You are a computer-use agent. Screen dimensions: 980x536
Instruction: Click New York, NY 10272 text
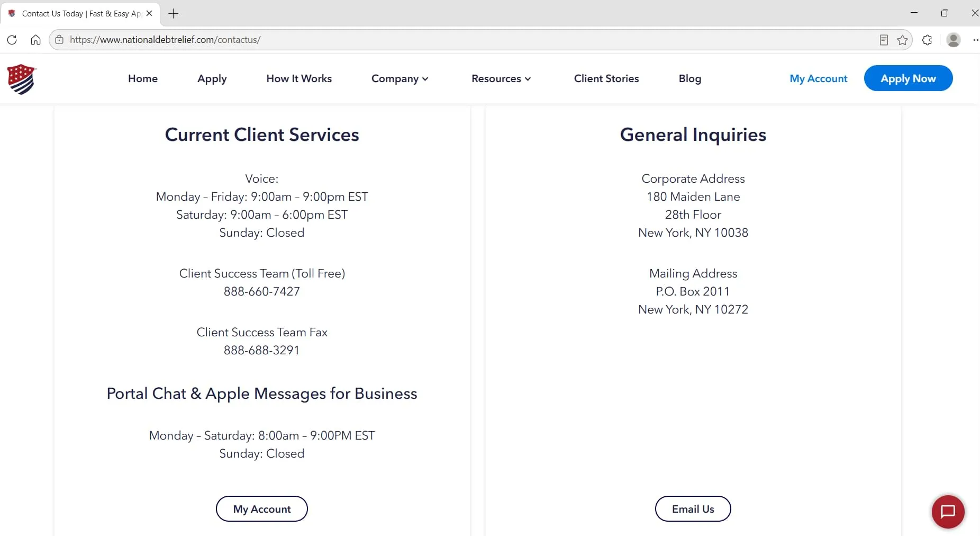click(693, 309)
